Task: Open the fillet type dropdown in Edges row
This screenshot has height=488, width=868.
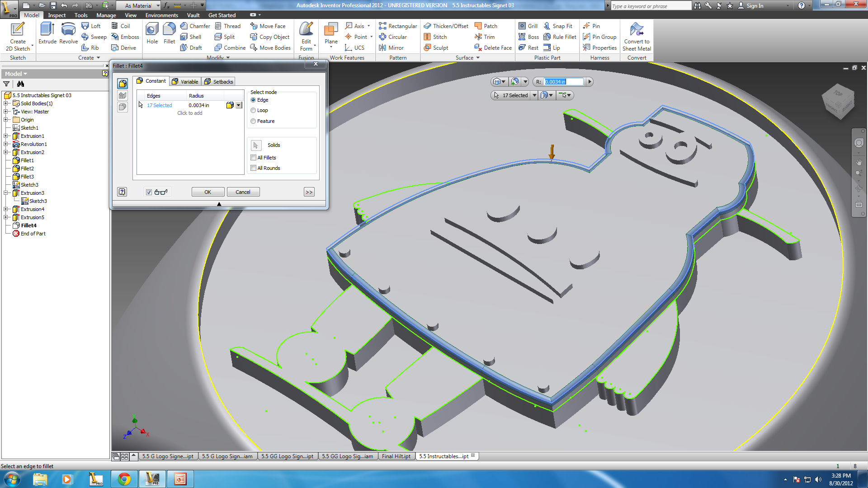Action: (239, 105)
